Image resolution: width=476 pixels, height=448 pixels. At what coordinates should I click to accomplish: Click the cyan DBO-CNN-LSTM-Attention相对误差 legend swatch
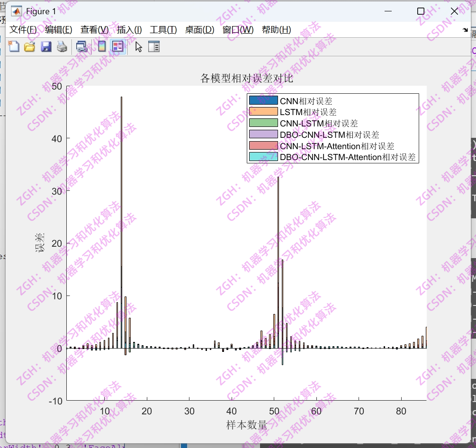tap(263, 157)
